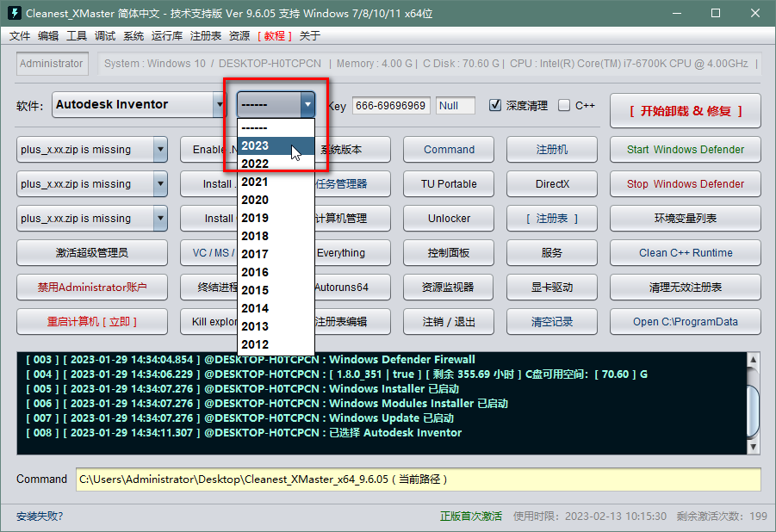The image size is (776, 532).
Task: Select 2016 from the year list
Action: pyautogui.click(x=276, y=272)
